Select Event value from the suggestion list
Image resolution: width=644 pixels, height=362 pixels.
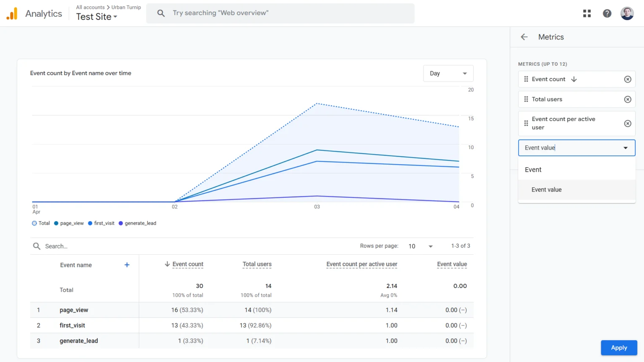(x=546, y=189)
